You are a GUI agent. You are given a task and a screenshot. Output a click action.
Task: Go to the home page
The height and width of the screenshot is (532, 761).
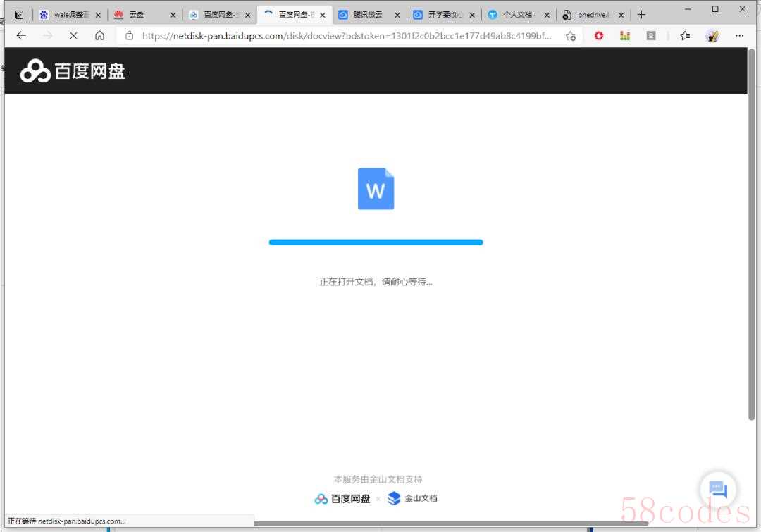(99, 35)
